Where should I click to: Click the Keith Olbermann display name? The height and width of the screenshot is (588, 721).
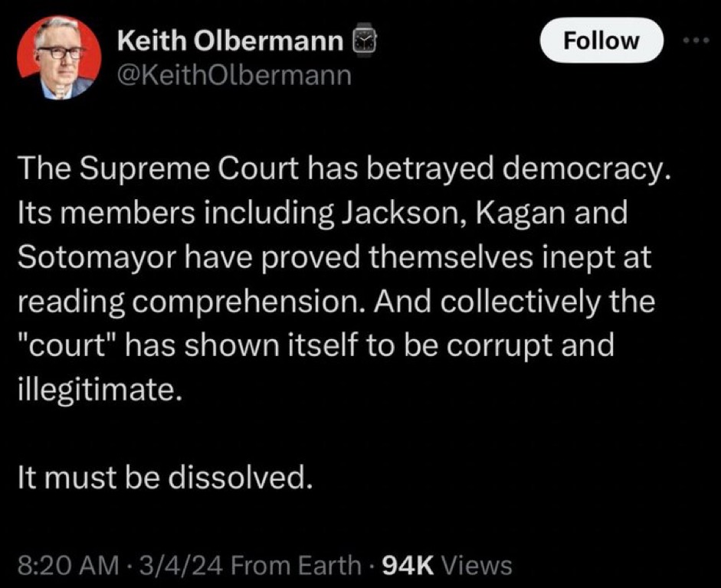(x=231, y=42)
